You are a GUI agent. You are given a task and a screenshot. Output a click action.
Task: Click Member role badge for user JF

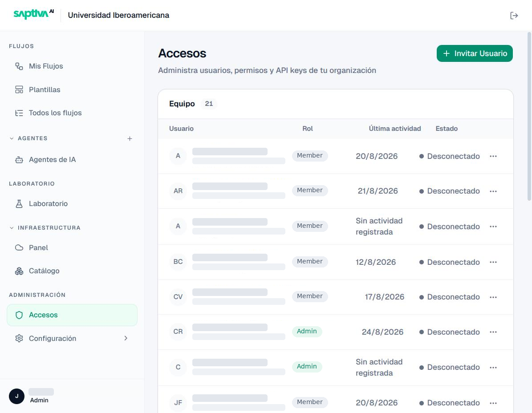click(310, 402)
